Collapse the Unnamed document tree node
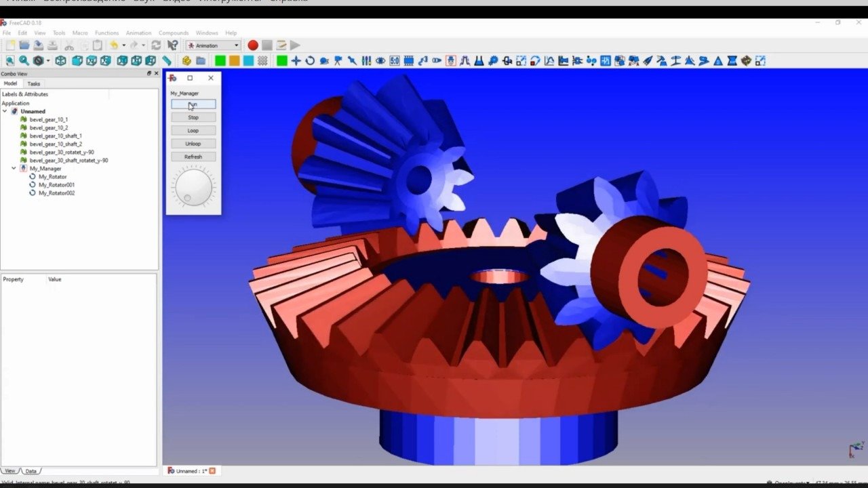868x488 pixels. coord(5,111)
